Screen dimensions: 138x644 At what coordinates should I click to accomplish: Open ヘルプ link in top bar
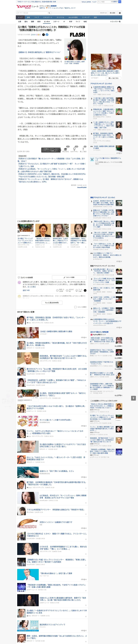[x=94, y=2]
